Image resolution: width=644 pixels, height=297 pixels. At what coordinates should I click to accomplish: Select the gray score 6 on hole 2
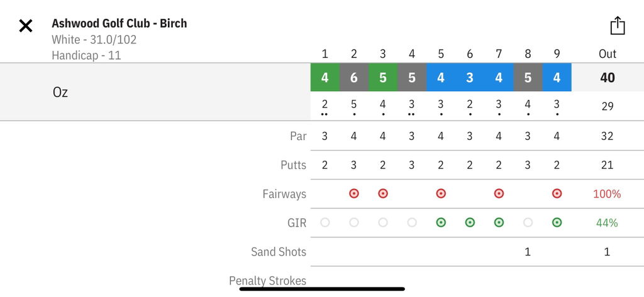click(354, 77)
